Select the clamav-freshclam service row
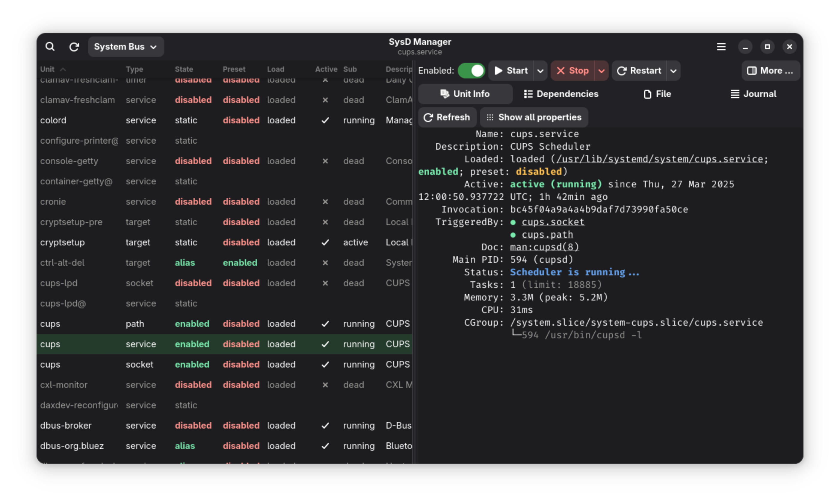840x504 pixels. point(224,100)
